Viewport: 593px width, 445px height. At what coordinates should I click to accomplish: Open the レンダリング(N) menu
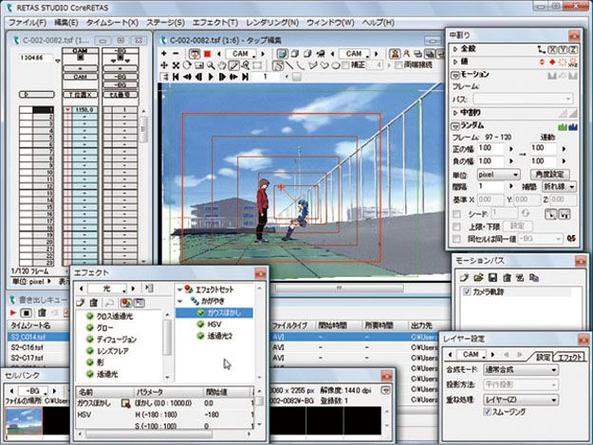click(x=272, y=23)
